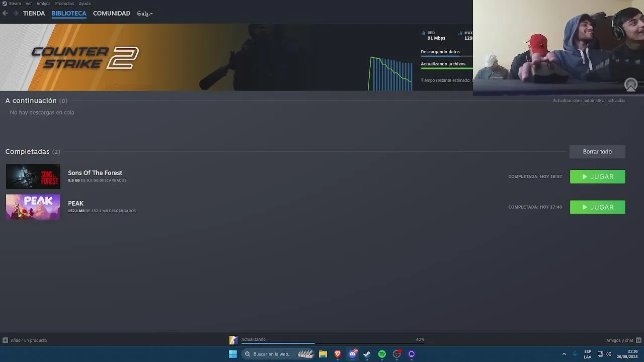Open the Windows Start menu
This screenshot has width=644, height=362.
(233, 354)
